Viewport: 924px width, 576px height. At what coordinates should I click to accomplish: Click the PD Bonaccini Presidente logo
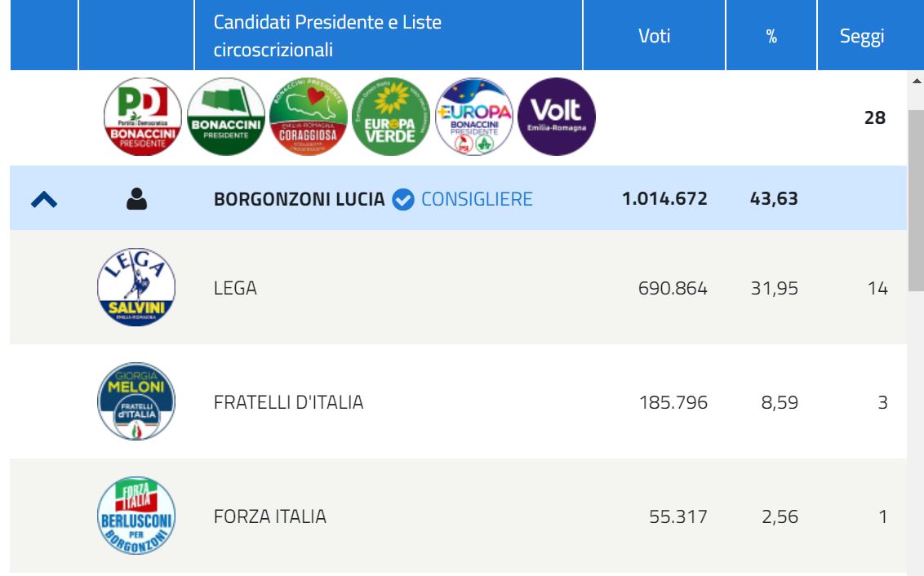tap(143, 117)
